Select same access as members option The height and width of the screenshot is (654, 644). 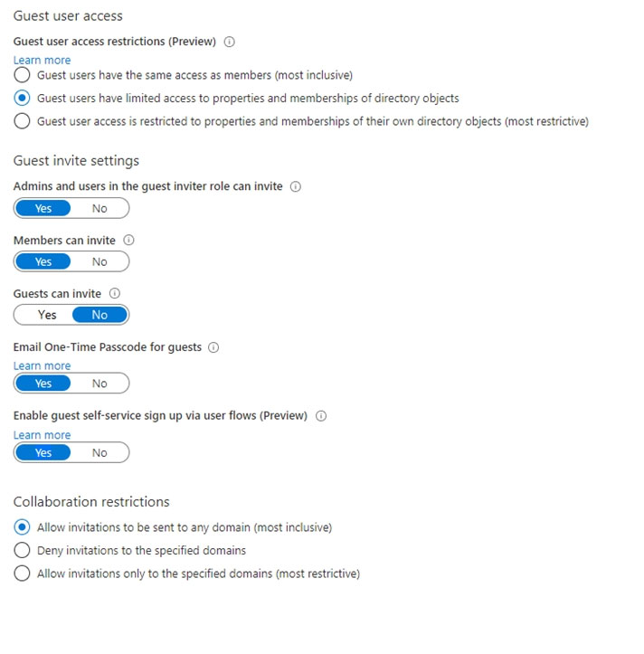click(22, 75)
